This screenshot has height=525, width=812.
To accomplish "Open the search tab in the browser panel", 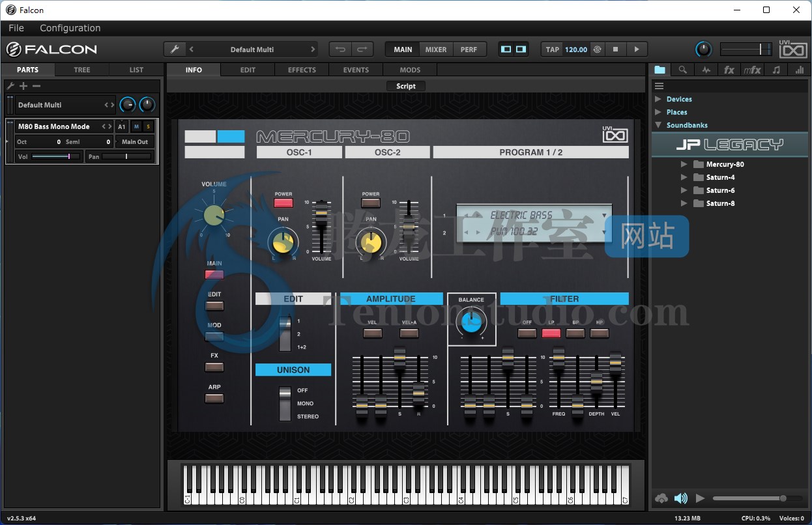I will tap(682, 70).
